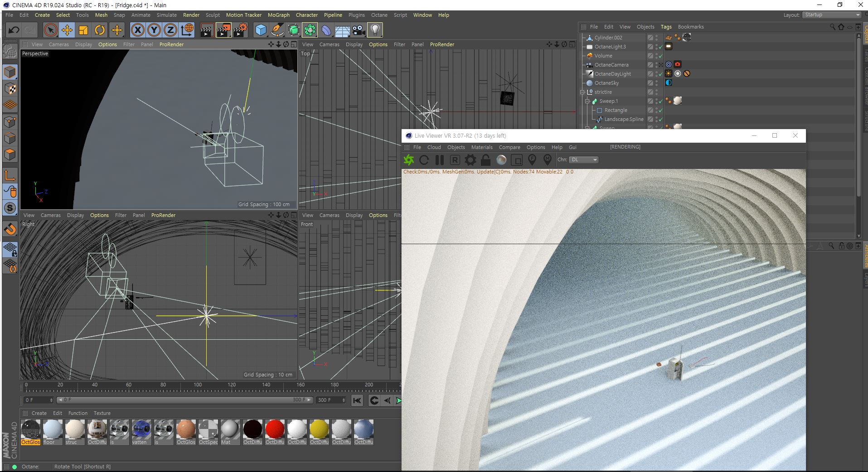This screenshot has width=868, height=472.
Task: Click the pick material icon in Live Viewer
Action: (548, 160)
